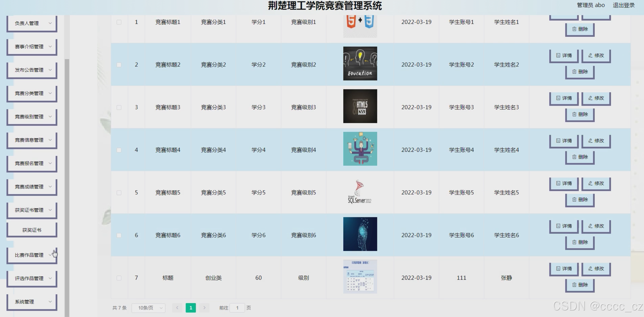Tick the checkbox for row 7
This screenshot has height=317, width=644.
point(119,278)
